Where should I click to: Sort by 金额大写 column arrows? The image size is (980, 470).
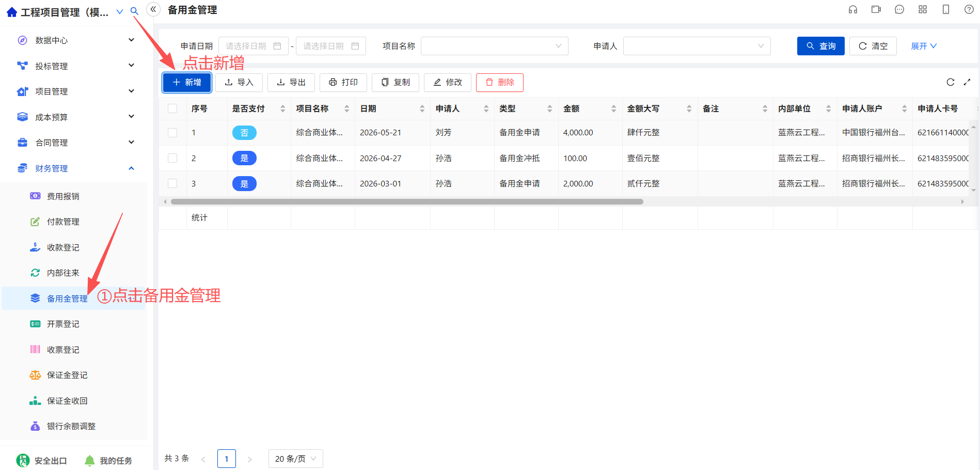tap(689, 108)
